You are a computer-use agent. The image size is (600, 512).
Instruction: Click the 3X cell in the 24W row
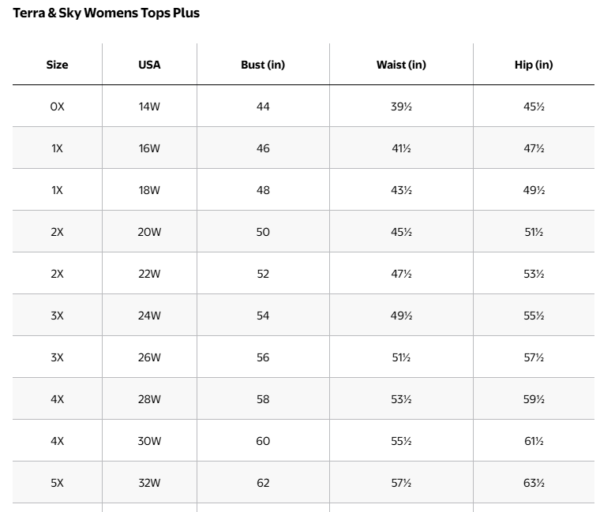[57, 316]
